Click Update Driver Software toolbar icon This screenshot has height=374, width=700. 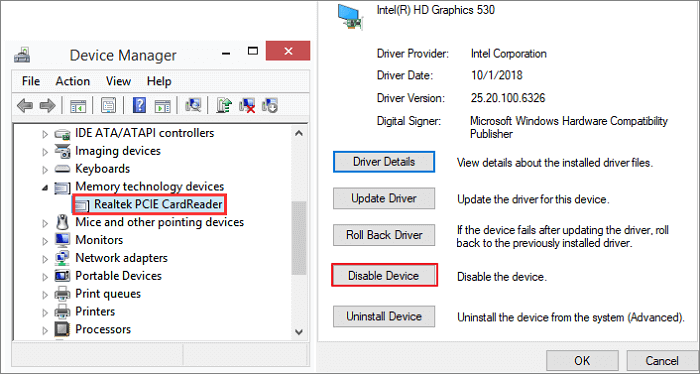click(224, 105)
